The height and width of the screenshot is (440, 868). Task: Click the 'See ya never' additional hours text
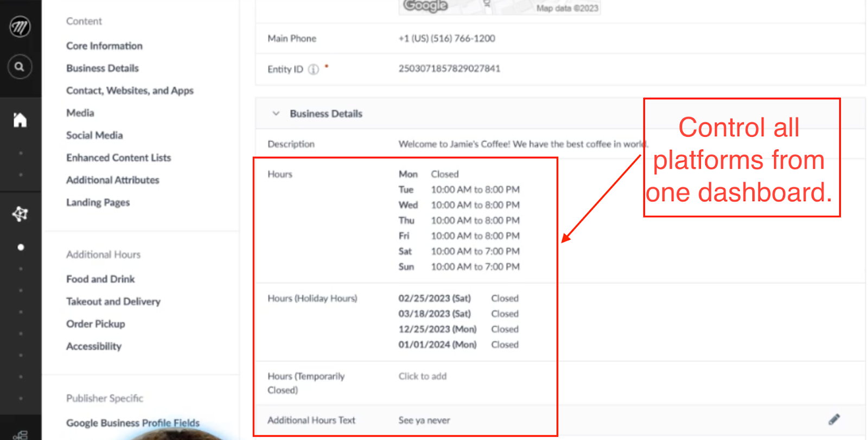point(424,420)
